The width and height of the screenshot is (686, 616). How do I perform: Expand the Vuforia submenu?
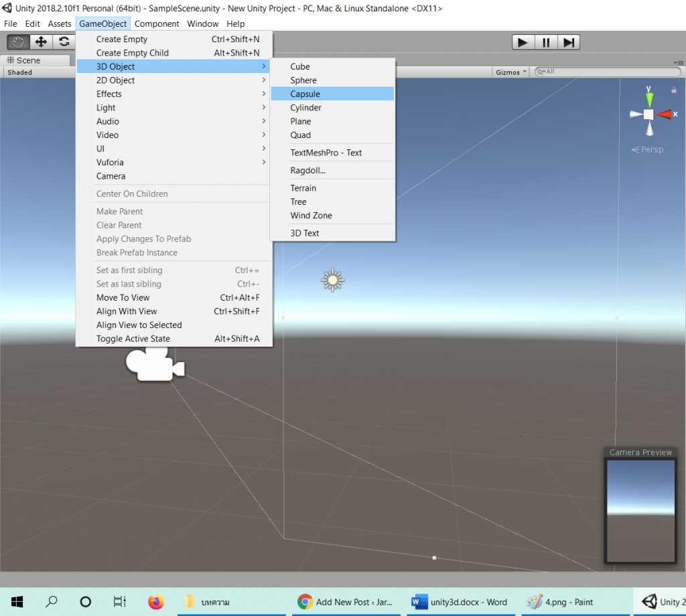click(x=174, y=162)
